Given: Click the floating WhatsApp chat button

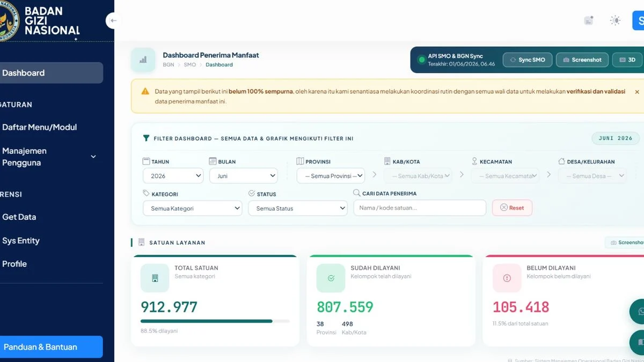Looking at the screenshot, I should 638,311.
